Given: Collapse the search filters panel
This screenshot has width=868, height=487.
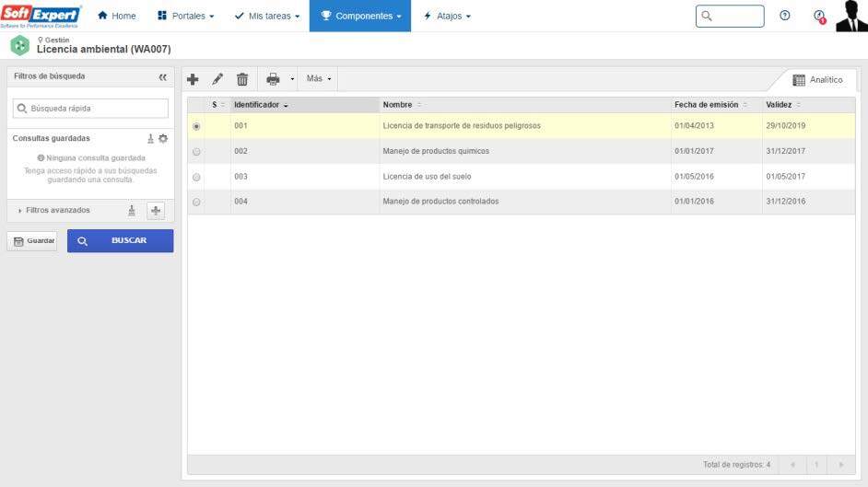Looking at the screenshot, I should tap(163, 77).
